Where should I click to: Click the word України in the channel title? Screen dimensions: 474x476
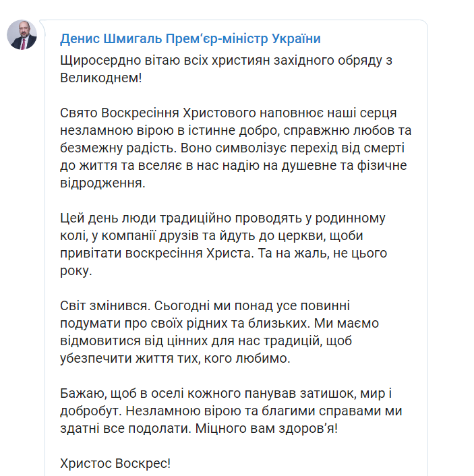pyautogui.click(x=296, y=39)
